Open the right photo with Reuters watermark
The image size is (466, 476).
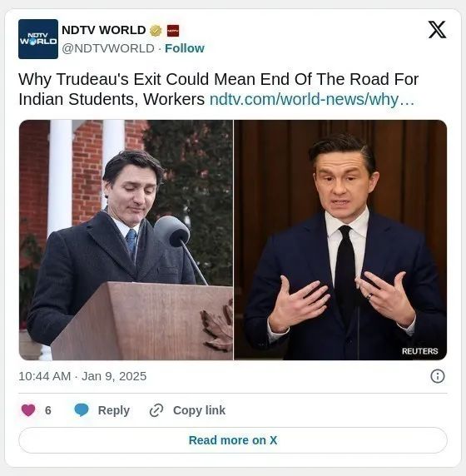pyautogui.click(x=340, y=240)
